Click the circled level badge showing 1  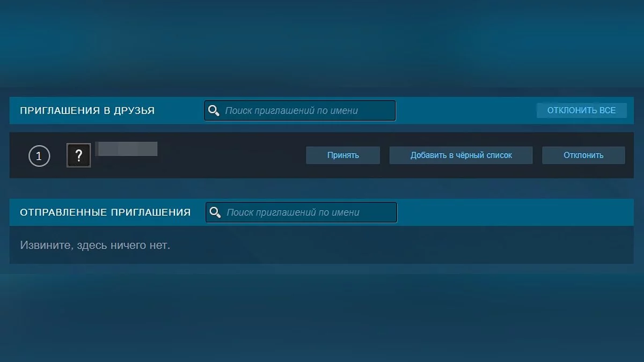[x=39, y=157]
